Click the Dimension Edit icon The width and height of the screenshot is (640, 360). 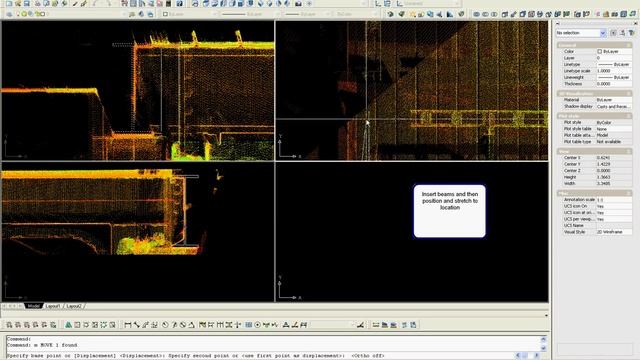[286, 325]
